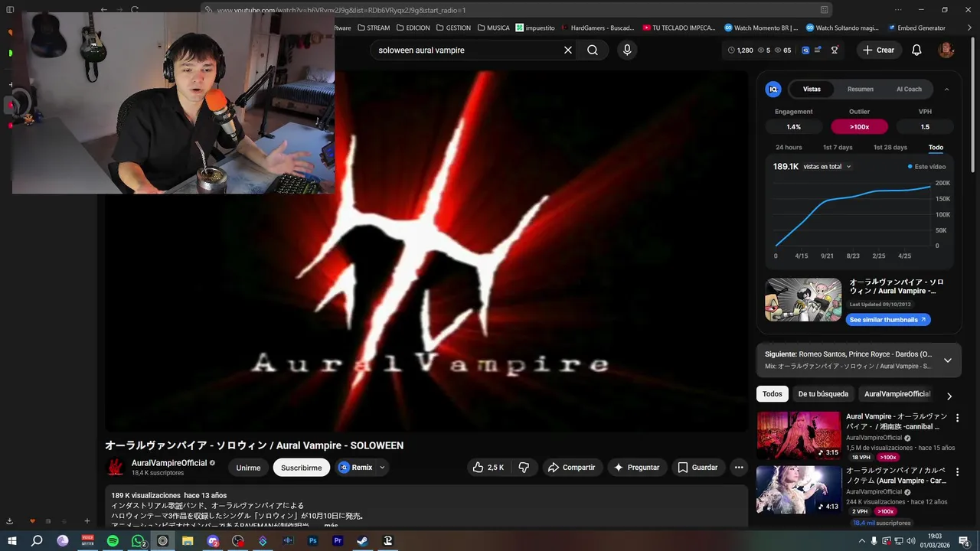Select the 1st 28 days range

click(x=890, y=148)
